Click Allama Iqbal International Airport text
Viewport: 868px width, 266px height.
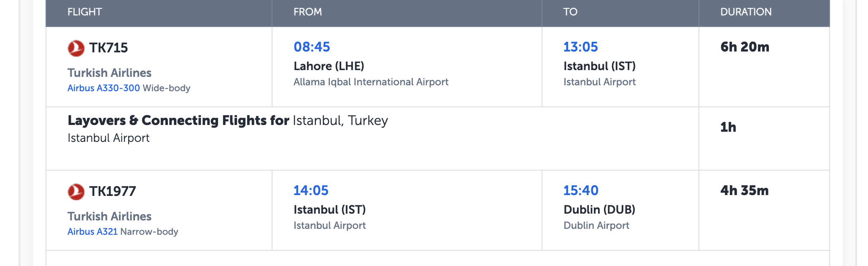pos(371,82)
